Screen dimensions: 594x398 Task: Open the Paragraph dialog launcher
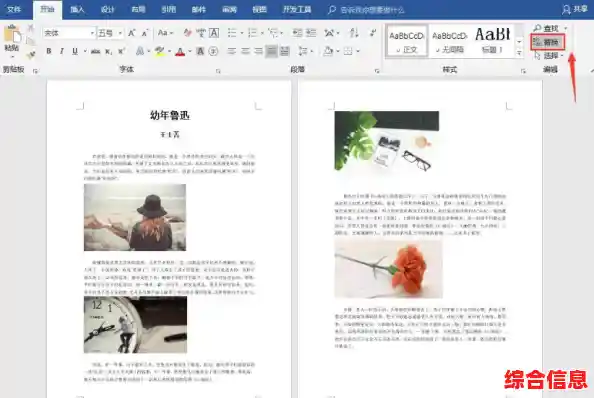(377, 71)
